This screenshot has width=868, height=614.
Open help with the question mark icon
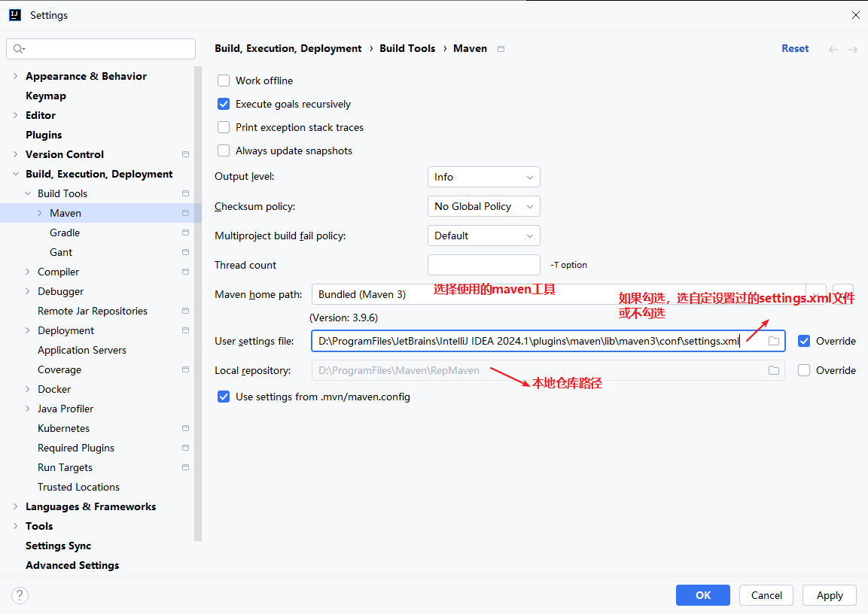(20, 595)
